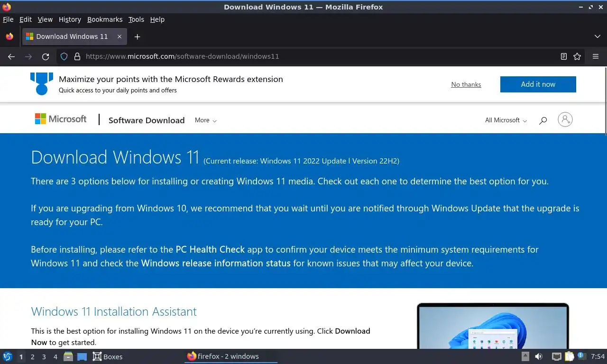Viewport: 607px width, 364px height.
Task: Open the Microsoft account sign-in icon
Action: pos(565,119)
